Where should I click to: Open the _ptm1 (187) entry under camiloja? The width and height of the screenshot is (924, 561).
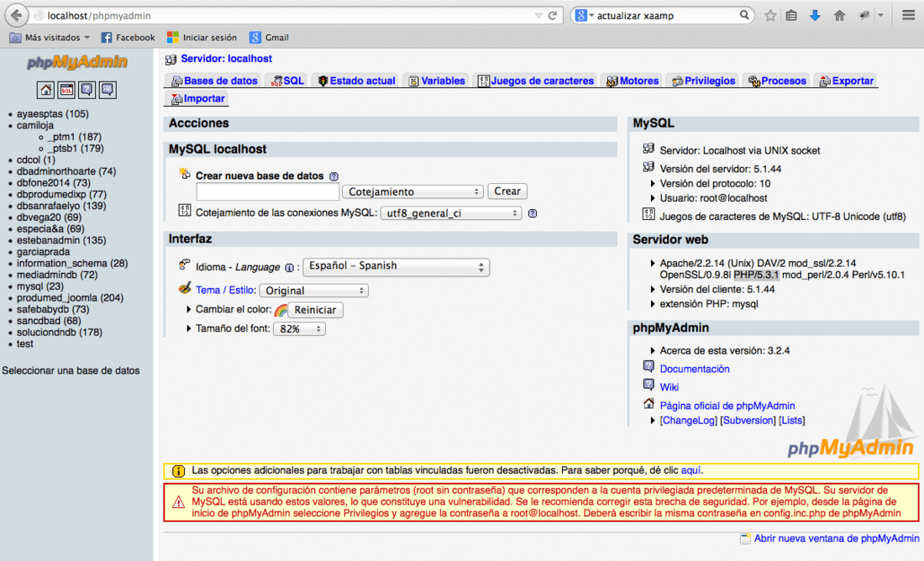(75, 137)
